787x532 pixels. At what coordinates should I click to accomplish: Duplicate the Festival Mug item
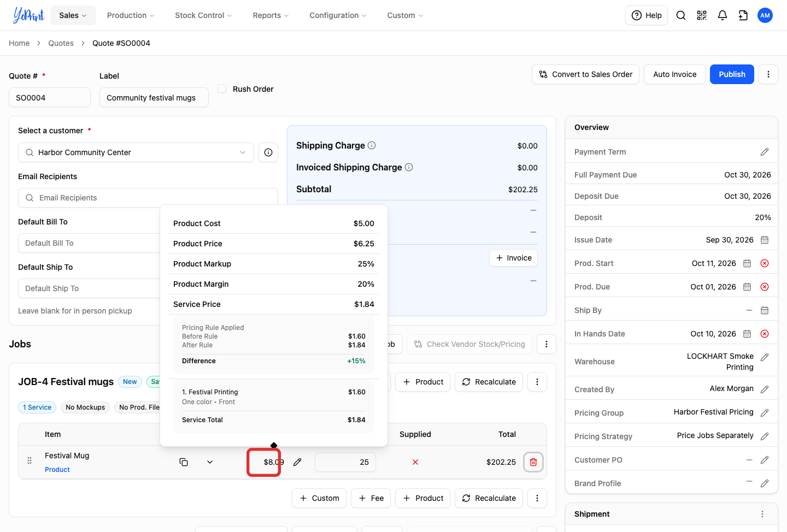[184, 462]
